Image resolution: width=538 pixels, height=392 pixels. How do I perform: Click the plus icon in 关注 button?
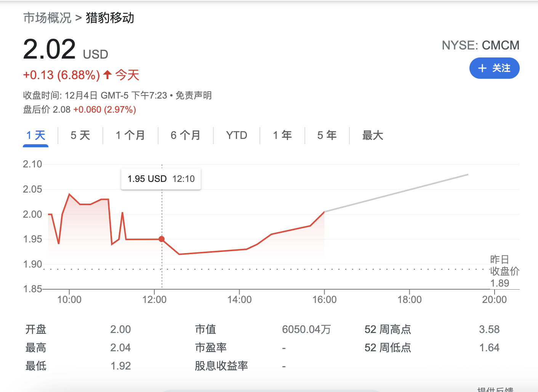tap(482, 68)
